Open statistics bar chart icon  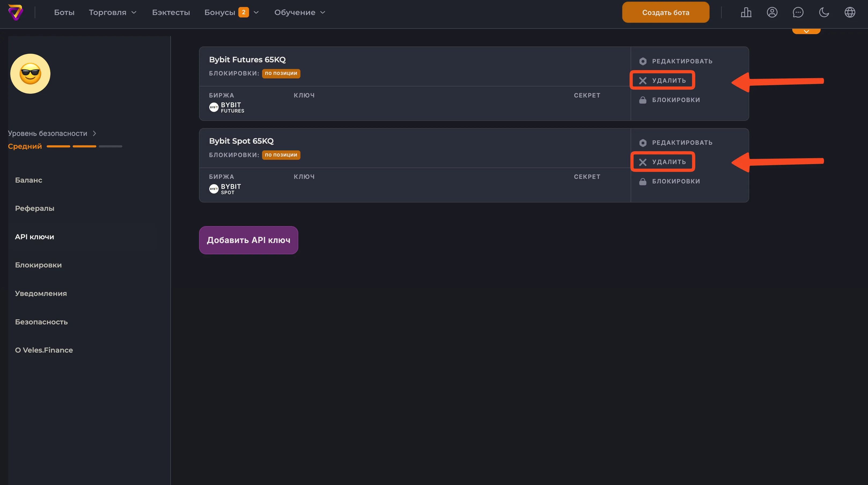(746, 12)
